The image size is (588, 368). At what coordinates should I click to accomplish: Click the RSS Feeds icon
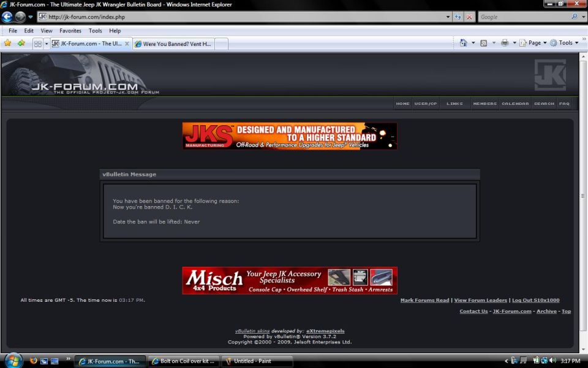(x=484, y=43)
